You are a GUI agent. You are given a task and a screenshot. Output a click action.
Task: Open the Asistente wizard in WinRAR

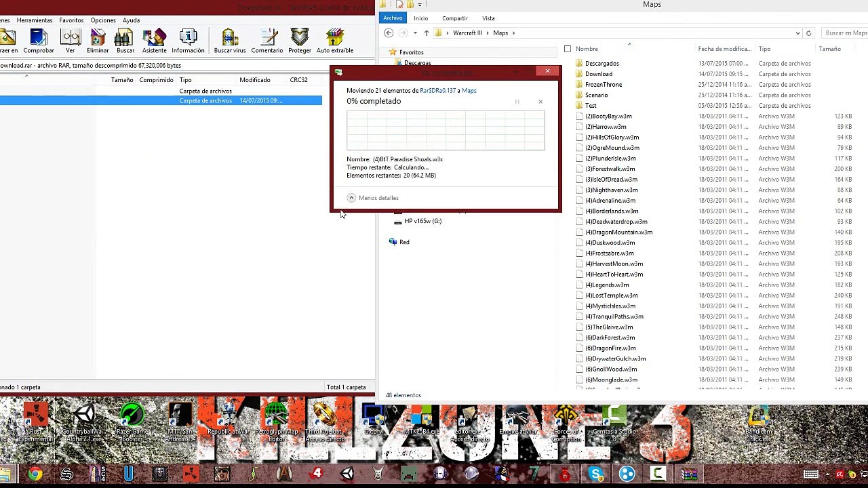(154, 41)
